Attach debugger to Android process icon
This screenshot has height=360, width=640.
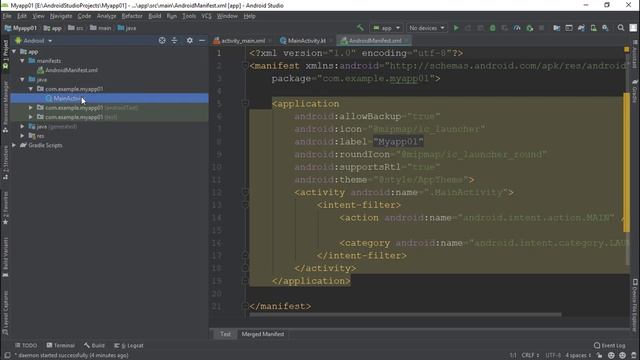coord(529,28)
